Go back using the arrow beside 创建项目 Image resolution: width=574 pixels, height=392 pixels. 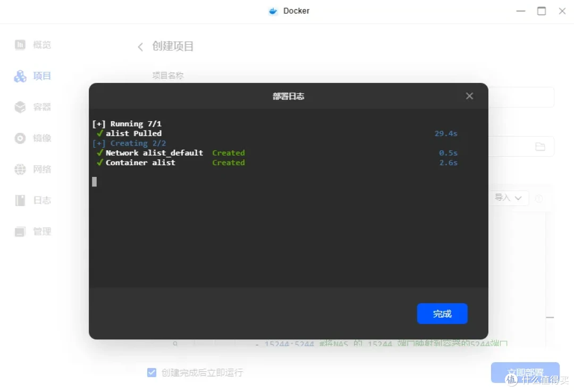[x=140, y=47]
